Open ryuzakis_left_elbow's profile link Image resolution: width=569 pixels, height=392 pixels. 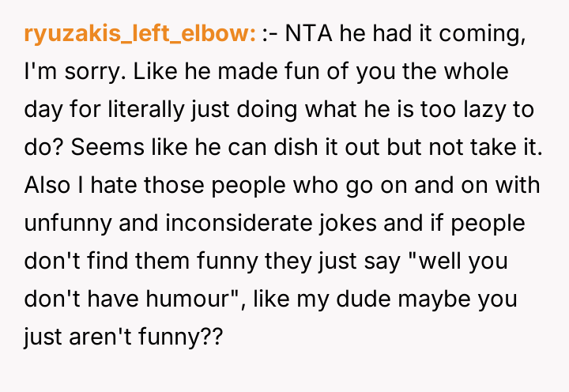pyautogui.click(x=140, y=35)
